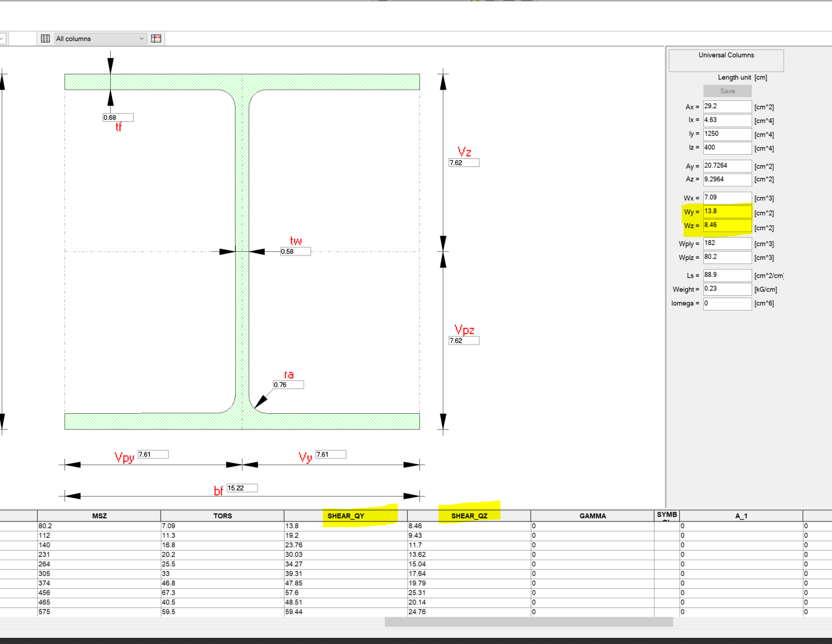This screenshot has height=644, width=832.
Task: Edit the Ax value field showing 29.2
Action: click(727, 106)
